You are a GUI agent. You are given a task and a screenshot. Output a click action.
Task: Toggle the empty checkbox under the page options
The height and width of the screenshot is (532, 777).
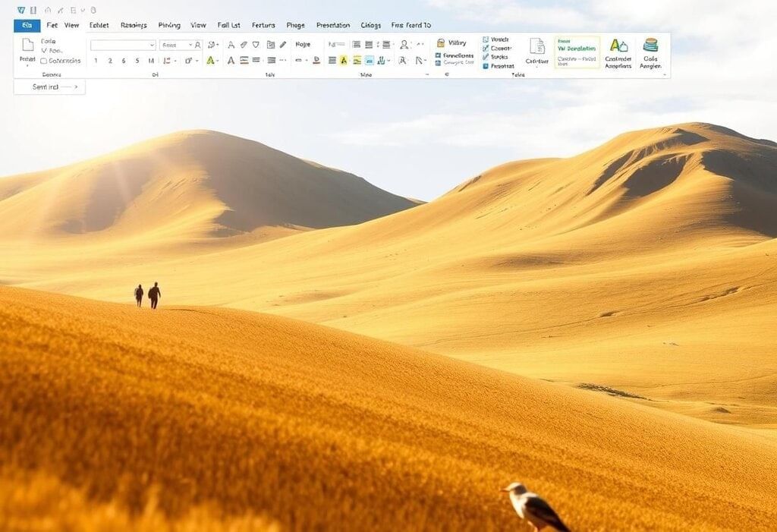click(x=43, y=61)
